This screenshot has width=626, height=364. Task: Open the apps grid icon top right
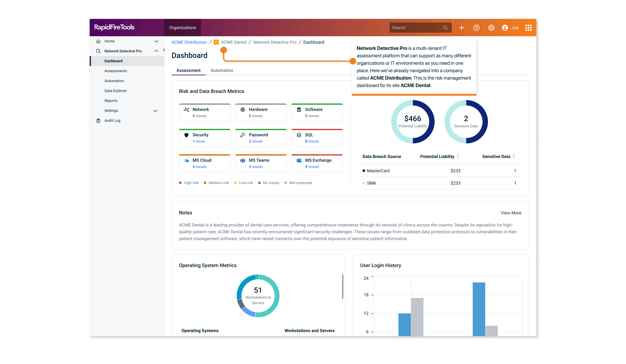528,28
